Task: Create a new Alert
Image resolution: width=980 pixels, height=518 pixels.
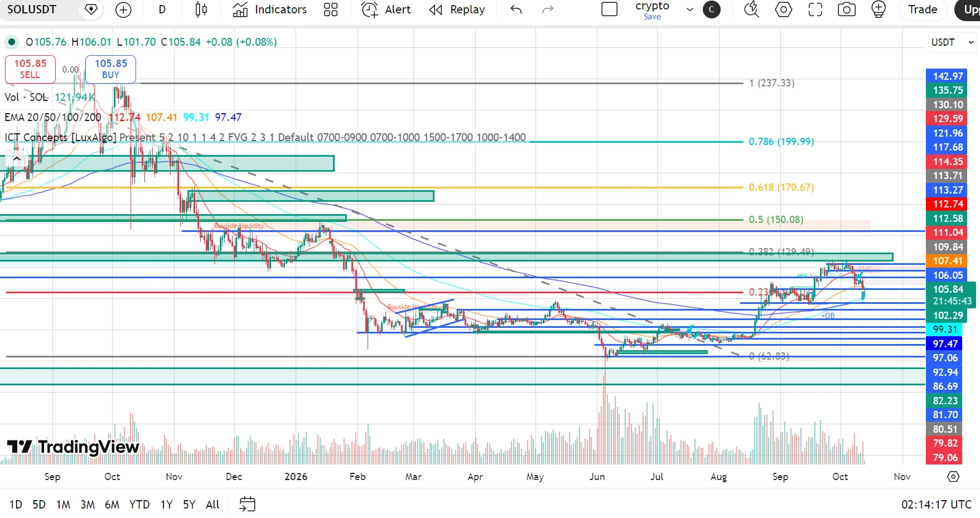Action: [x=386, y=9]
